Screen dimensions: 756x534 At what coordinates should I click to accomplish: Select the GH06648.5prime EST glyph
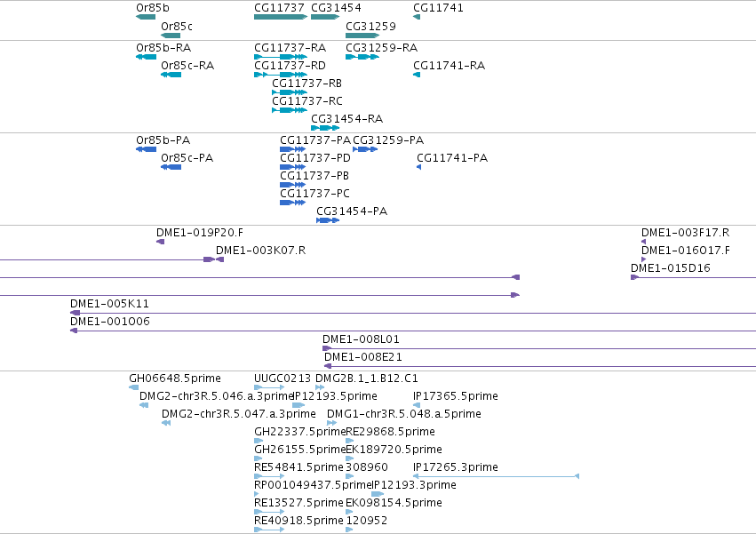click(x=133, y=387)
